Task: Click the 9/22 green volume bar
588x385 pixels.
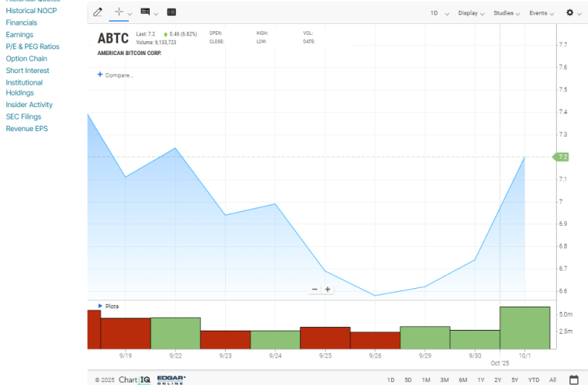Action: (x=175, y=333)
